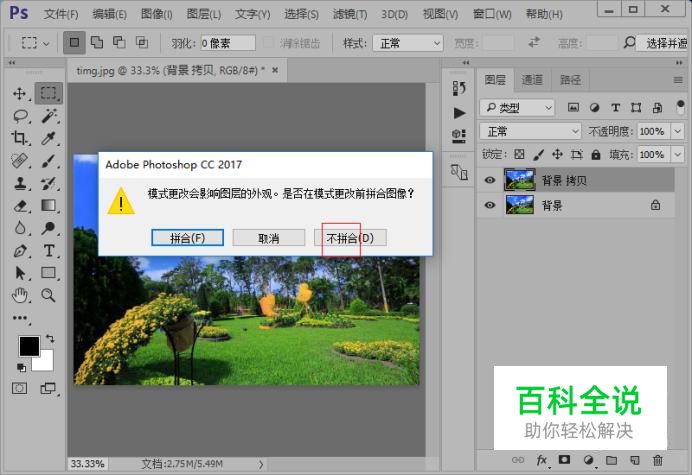Open the layer blend mode 正常 dropdown
Image resolution: width=692 pixels, height=475 pixels.
[x=530, y=131]
